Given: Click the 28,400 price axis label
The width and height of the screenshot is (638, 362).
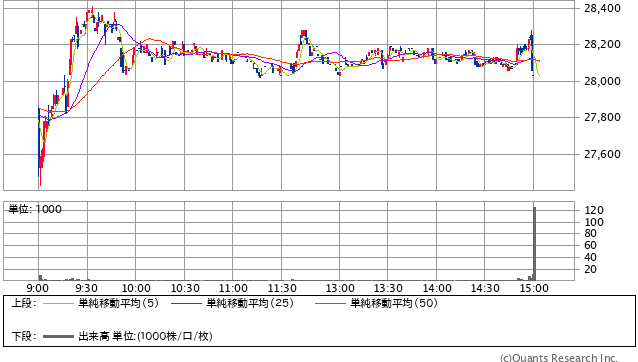Looking at the screenshot, I should 602,8.
